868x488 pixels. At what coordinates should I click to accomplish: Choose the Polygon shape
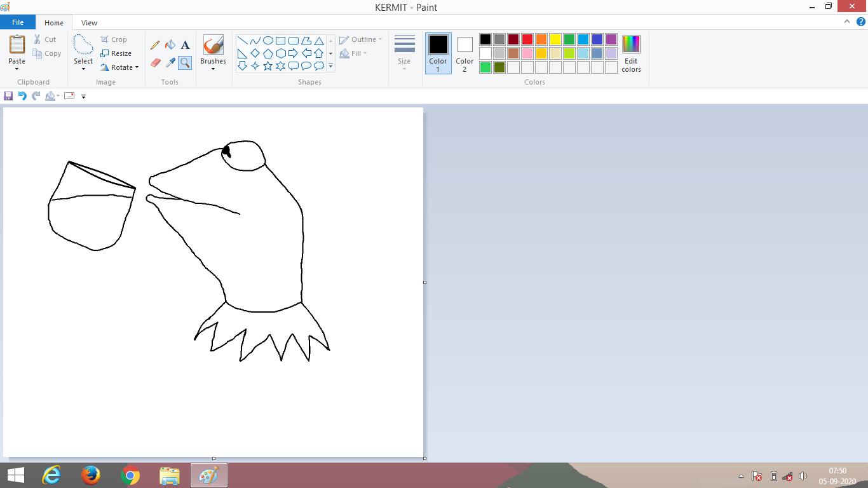pos(306,40)
